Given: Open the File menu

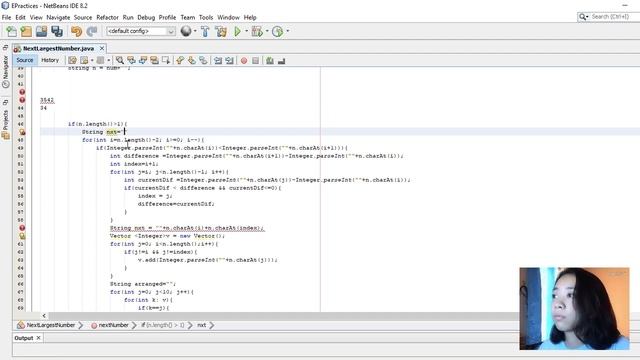Looking at the screenshot, I should tap(7, 18).
